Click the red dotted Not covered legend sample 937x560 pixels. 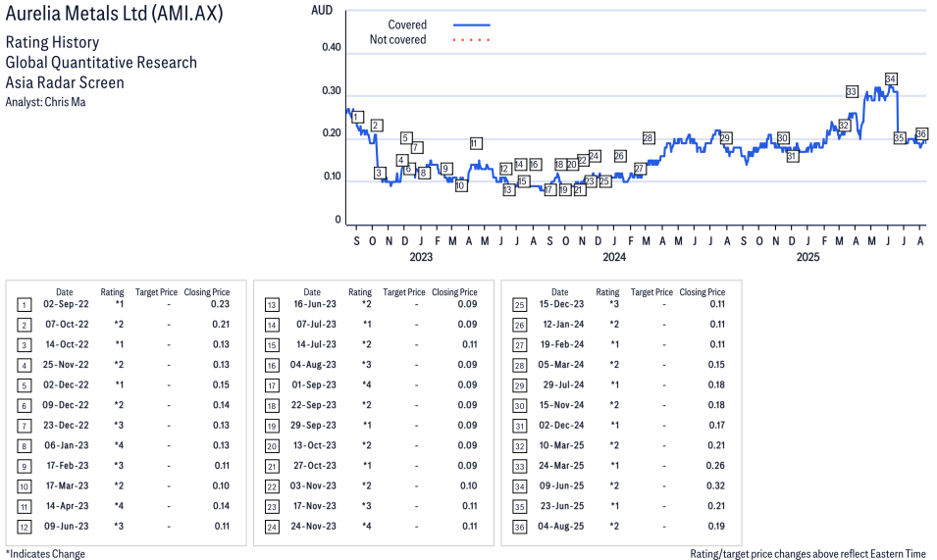coord(472,40)
